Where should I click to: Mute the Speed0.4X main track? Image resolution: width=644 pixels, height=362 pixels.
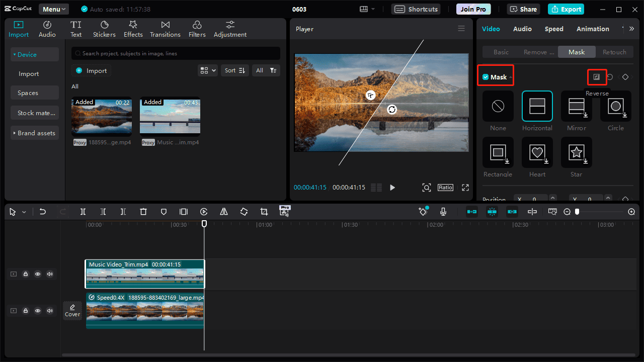(x=50, y=311)
